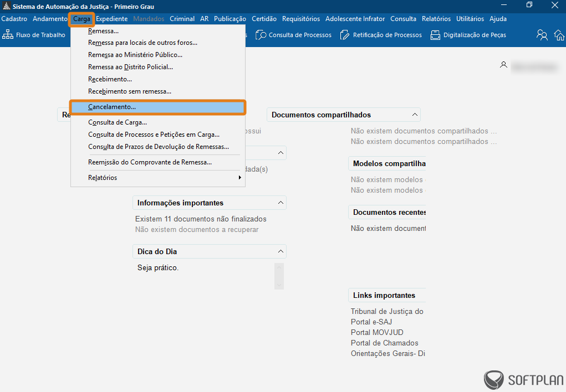This screenshot has width=566, height=392.
Task: Open Portal e-SAJ link
Action: pos(371,322)
